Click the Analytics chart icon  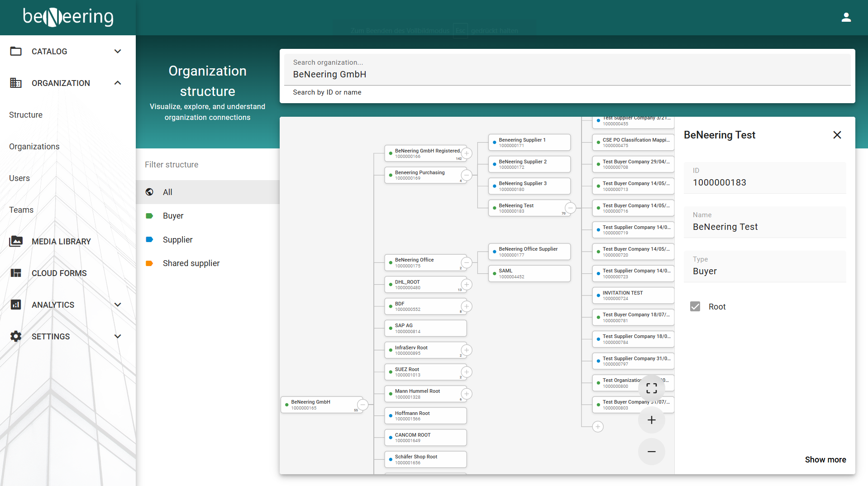(16, 305)
